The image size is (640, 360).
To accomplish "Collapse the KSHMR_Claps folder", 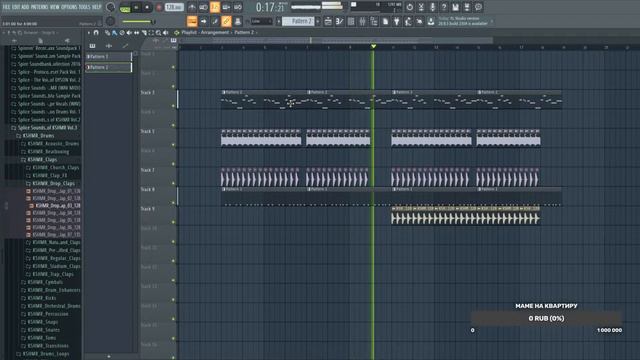I will tap(42, 160).
